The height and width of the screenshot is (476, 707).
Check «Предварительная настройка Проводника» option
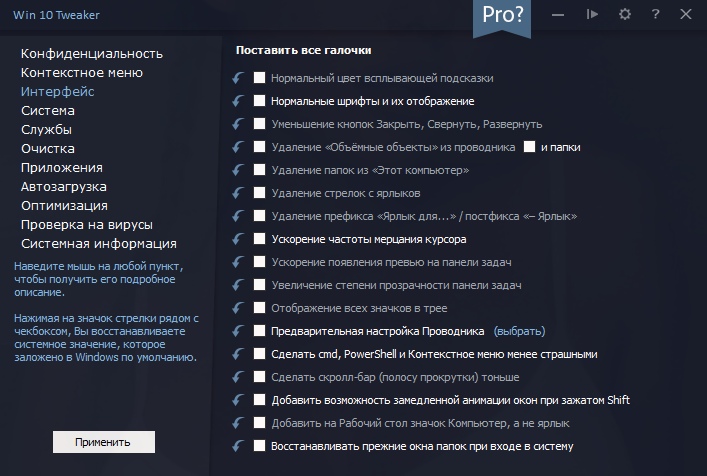[x=260, y=331]
